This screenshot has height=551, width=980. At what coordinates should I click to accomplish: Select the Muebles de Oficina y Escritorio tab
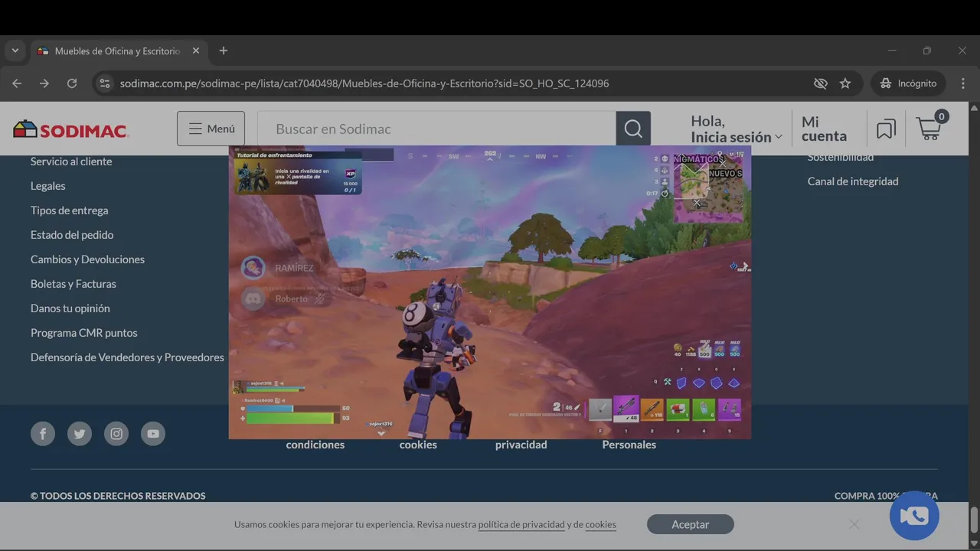118,51
